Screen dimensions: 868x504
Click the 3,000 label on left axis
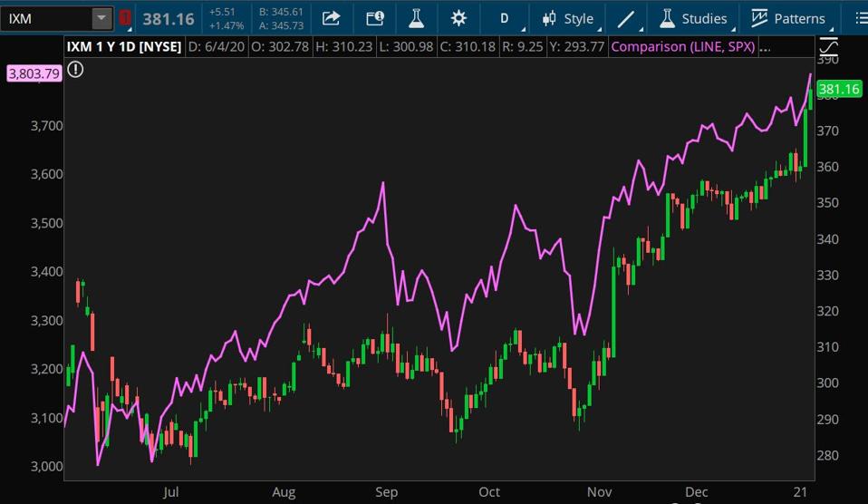[46, 466]
